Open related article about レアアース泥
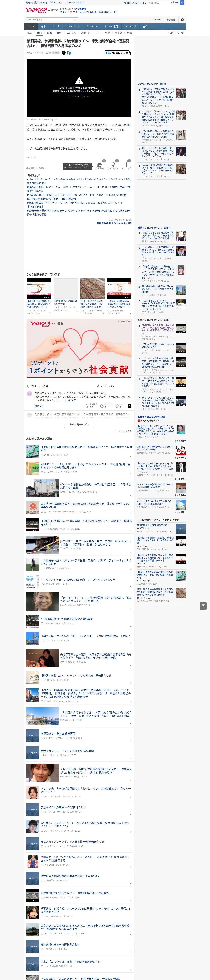The height and width of the screenshot is (980, 210). point(79,189)
